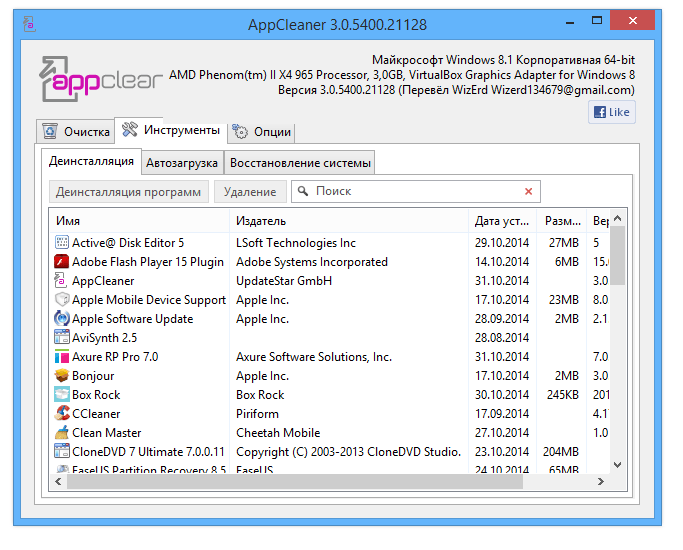This screenshot has height=550, width=683.
Task: Click the CloneDVD 7 Ultimate icon
Action: [62, 451]
